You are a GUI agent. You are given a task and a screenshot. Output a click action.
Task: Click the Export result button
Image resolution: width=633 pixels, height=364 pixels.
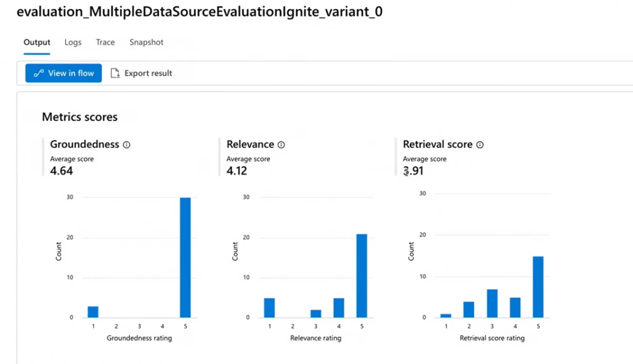[142, 73]
